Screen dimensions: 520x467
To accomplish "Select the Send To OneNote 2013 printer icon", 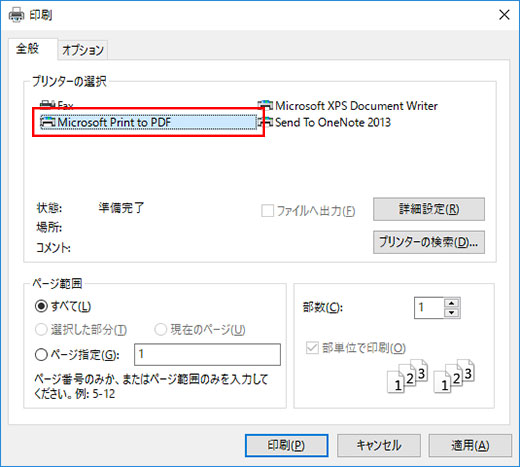I will [x=265, y=122].
